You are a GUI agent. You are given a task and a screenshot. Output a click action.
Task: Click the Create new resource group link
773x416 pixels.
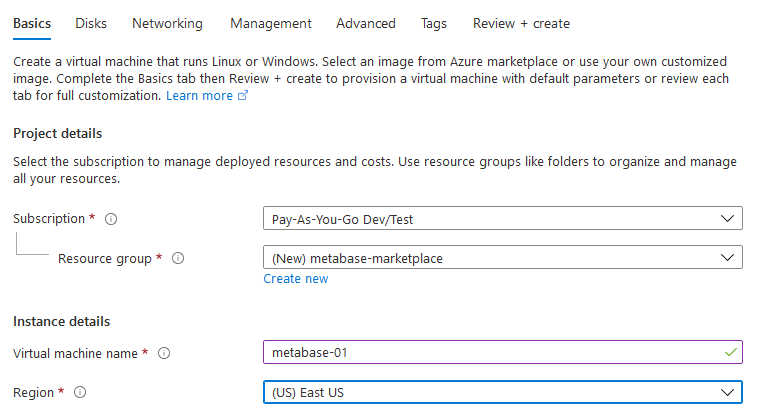point(296,279)
